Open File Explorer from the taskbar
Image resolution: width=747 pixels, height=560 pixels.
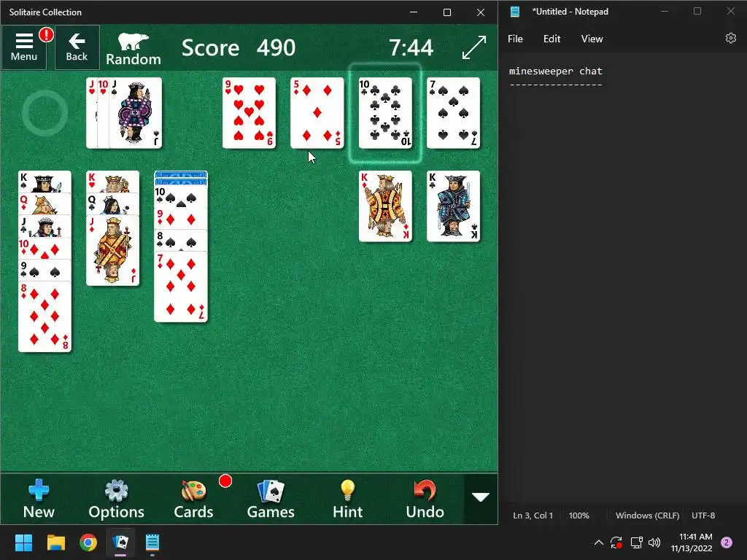click(55, 542)
